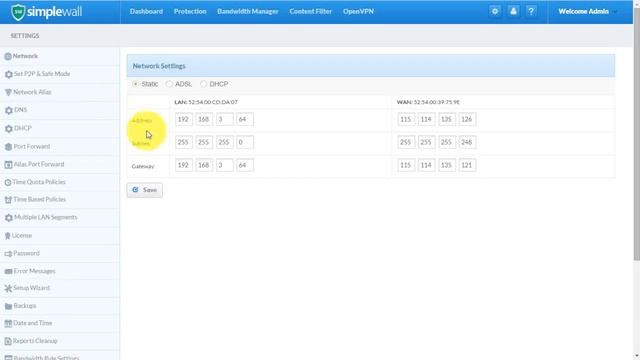The height and width of the screenshot is (360, 640).
Task: Open the Bandwidth Manager menu
Action: point(248,11)
